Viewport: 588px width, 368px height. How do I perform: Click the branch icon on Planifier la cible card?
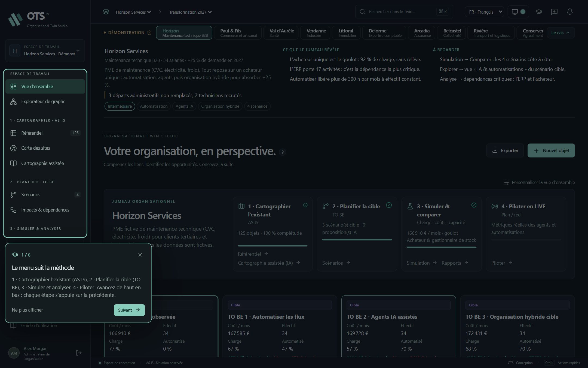[x=326, y=206]
